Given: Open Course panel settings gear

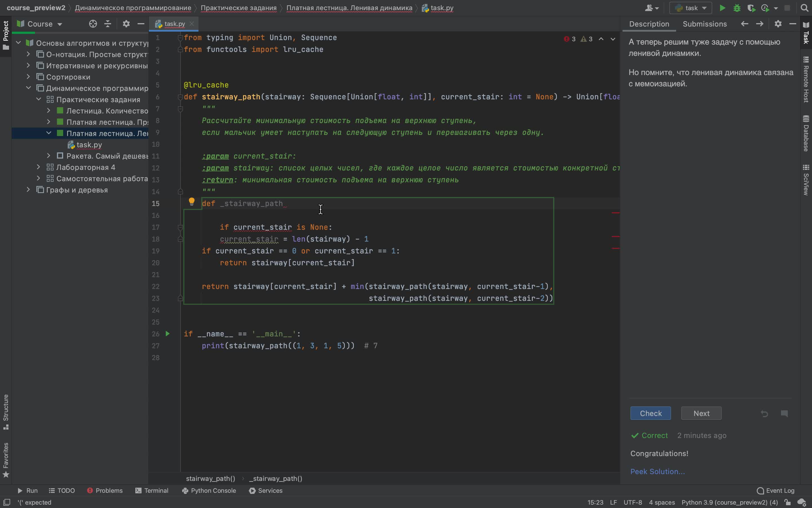Looking at the screenshot, I should coord(126,24).
